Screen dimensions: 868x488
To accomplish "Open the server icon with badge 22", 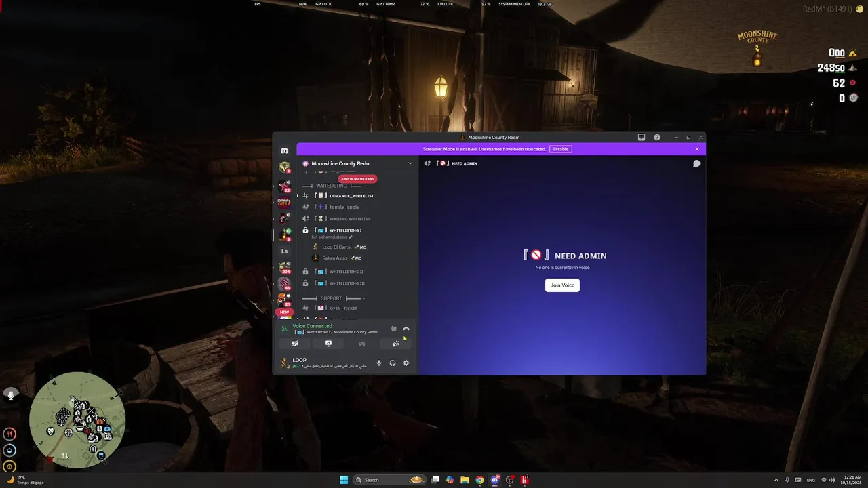I will coord(285,186).
